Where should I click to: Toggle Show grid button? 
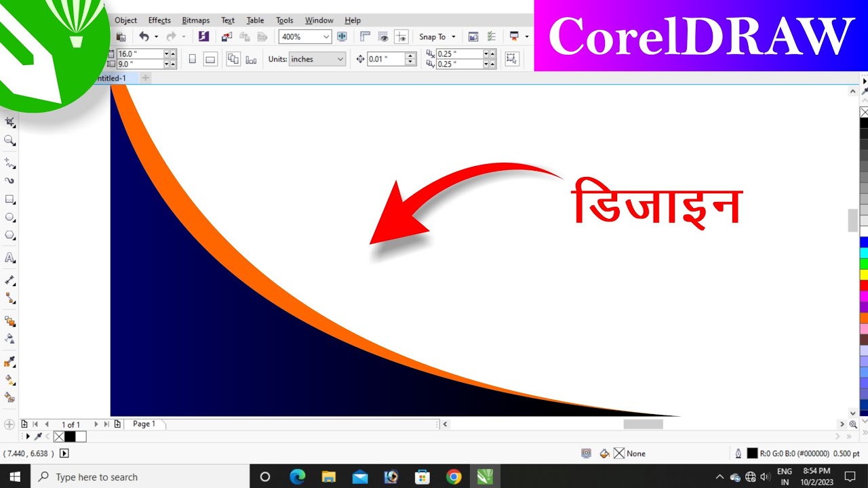(x=383, y=37)
